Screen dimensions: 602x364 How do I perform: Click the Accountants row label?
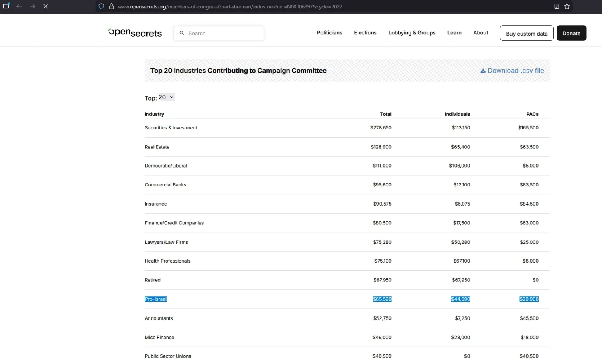159,318
